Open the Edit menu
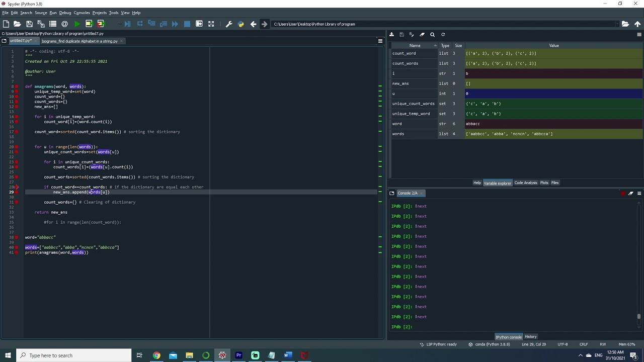The image size is (644, 362). click(x=14, y=13)
